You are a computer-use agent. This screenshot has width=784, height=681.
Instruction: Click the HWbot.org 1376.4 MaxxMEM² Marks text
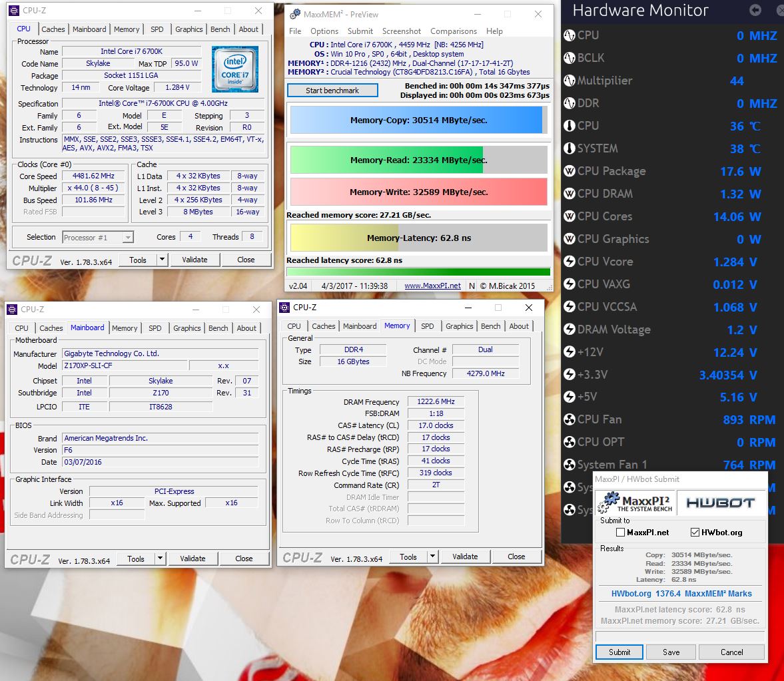[681, 594]
